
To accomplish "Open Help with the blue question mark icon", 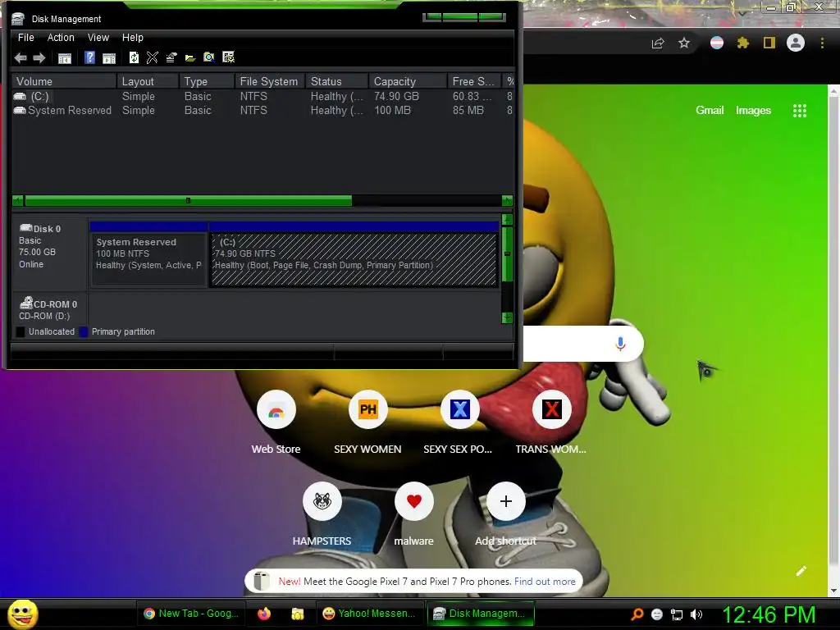I will (x=89, y=57).
